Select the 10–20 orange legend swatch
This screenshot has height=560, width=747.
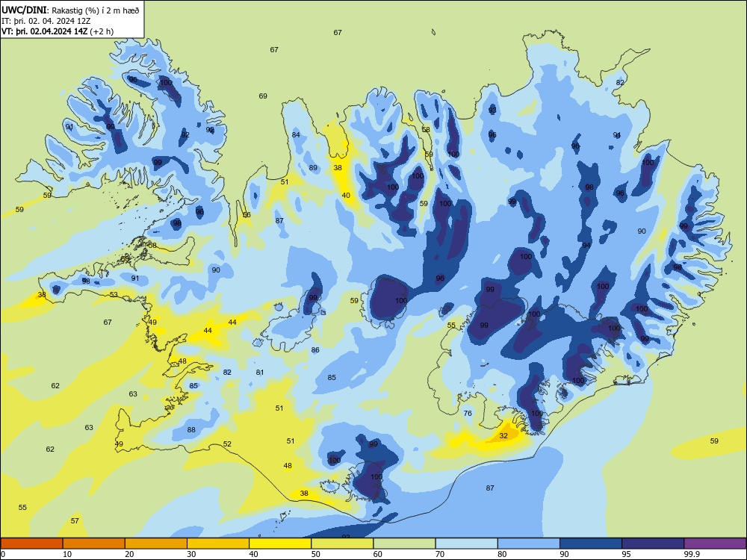coord(94,544)
